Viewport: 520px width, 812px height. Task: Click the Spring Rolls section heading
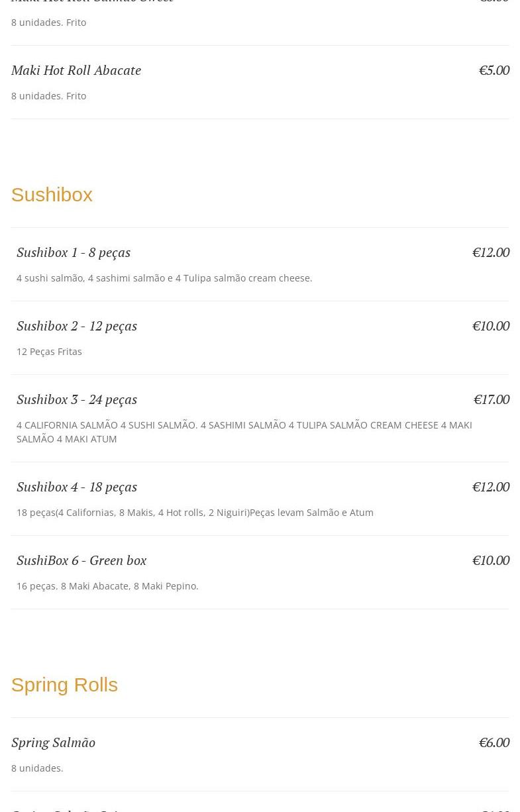64,685
